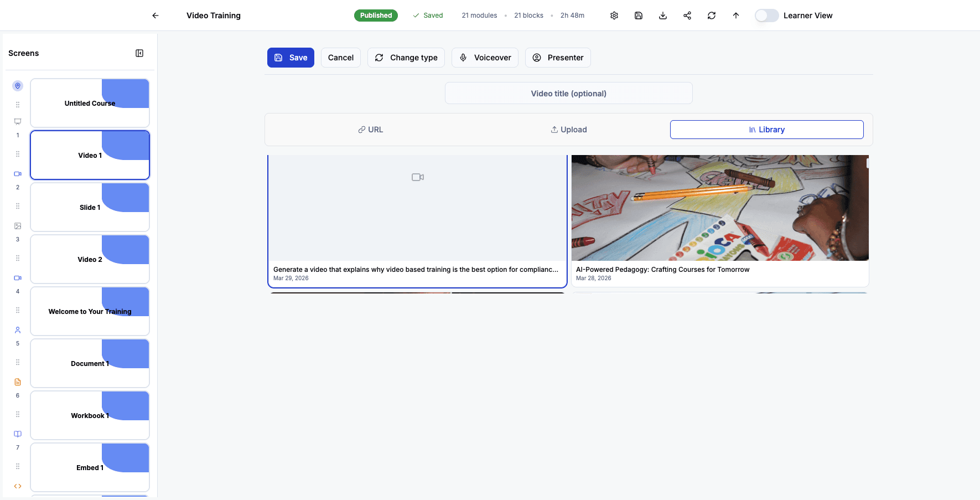Open the Voiceover options
The image size is (980, 500).
pyautogui.click(x=485, y=57)
